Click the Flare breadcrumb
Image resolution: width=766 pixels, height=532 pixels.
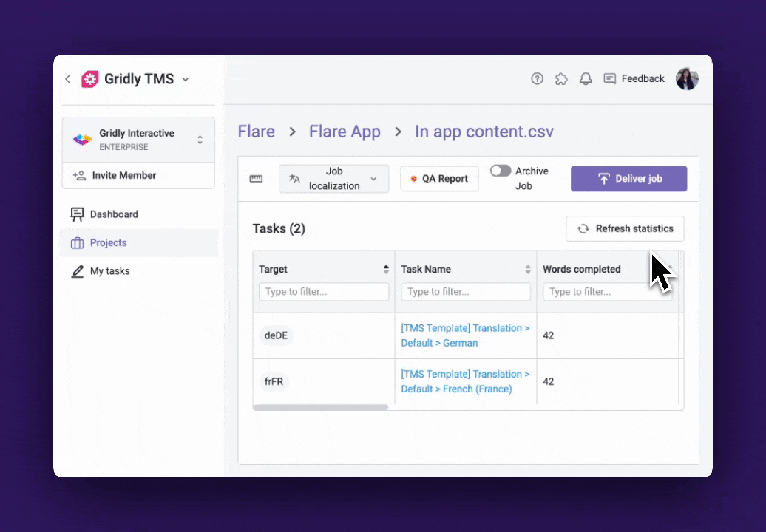click(x=256, y=132)
